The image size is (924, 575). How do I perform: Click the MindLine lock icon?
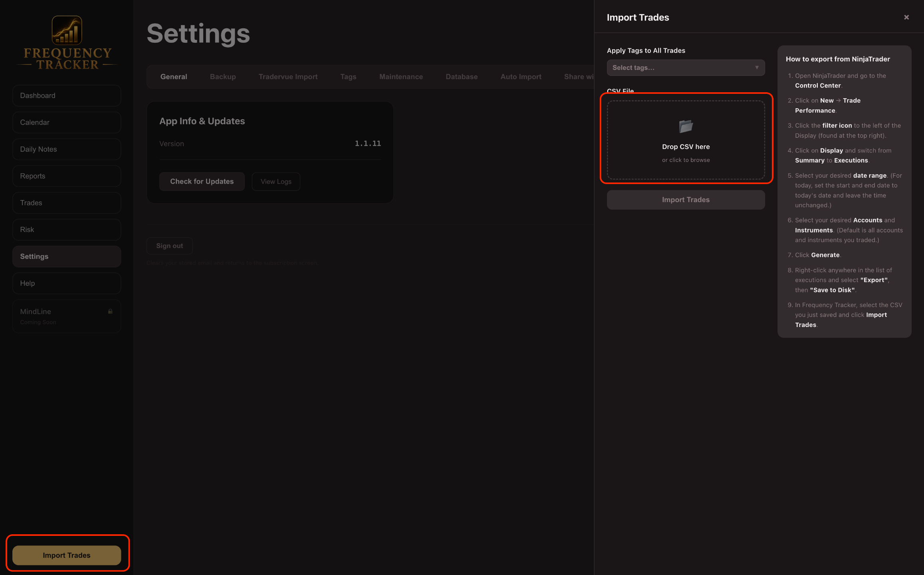(x=110, y=311)
